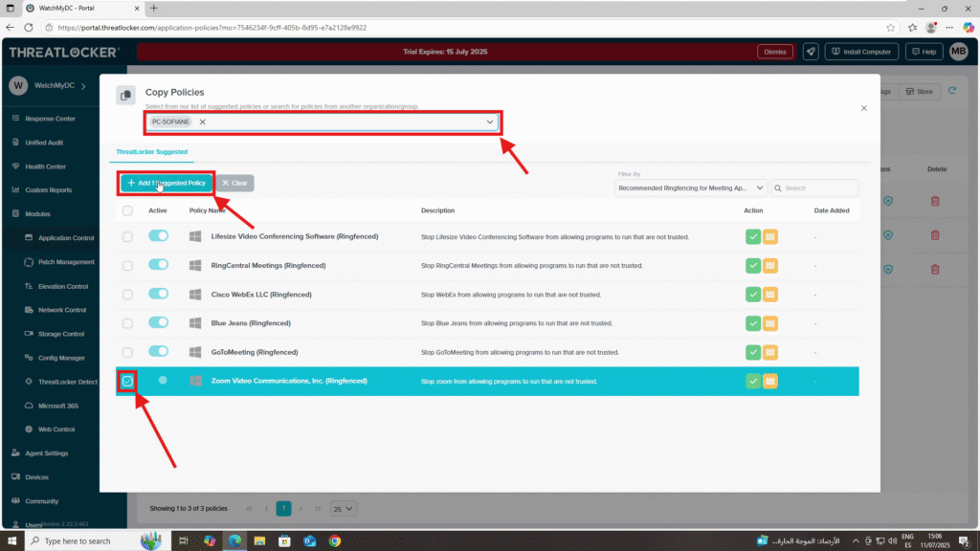Image resolution: width=980 pixels, height=551 pixels.
Task: Go to page 1 in pagination
Action: [x=283, y=509]
